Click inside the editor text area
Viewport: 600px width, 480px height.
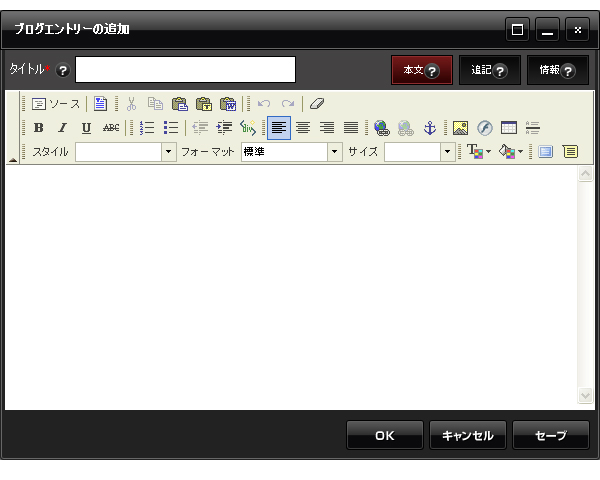coord(291,287)
